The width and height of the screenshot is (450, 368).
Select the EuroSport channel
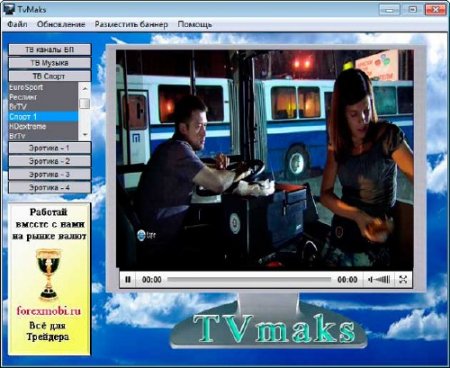(43, 87)
